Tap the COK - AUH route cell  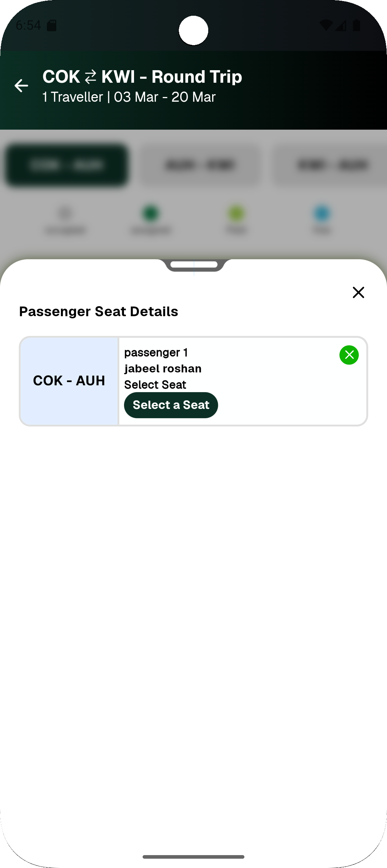pos(69,381)
